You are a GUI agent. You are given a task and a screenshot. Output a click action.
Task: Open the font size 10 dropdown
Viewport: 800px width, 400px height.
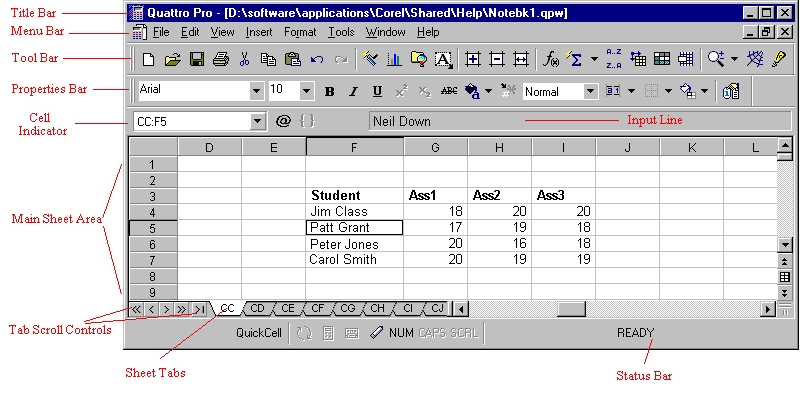tap(306, 92)
